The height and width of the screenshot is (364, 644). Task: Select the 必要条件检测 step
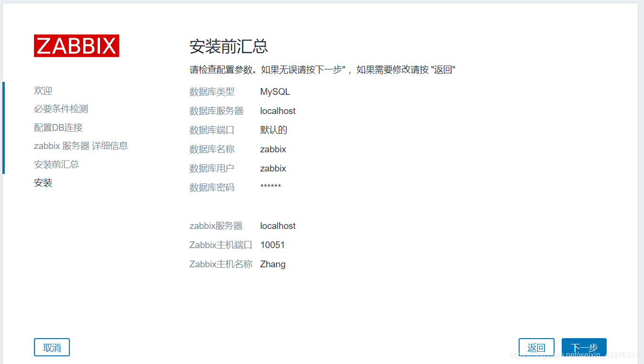coord(60,109)
